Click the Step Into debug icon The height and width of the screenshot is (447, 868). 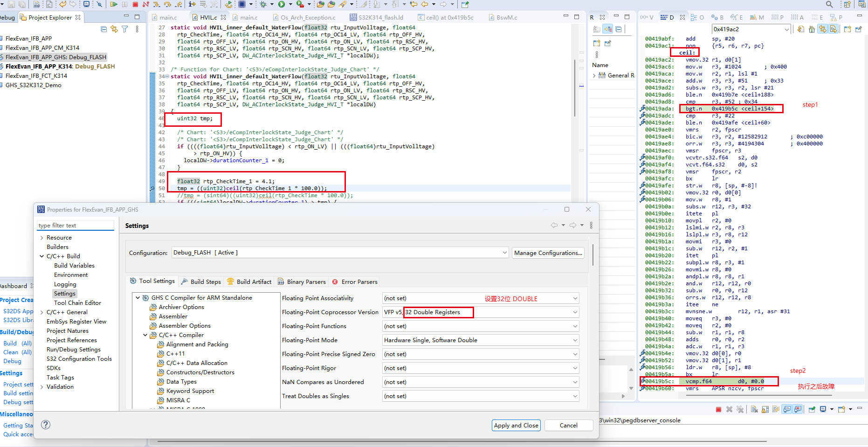pos(156,4)
